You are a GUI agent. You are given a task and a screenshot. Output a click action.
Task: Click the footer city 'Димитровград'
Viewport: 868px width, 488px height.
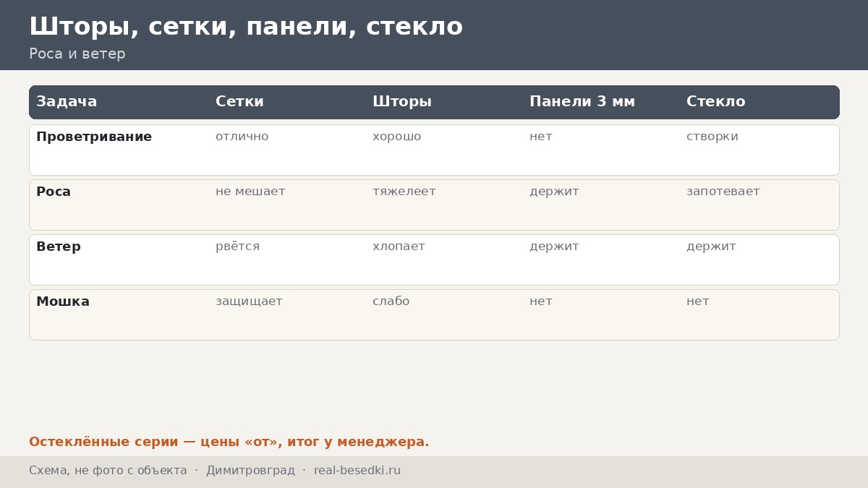point(250,471)
